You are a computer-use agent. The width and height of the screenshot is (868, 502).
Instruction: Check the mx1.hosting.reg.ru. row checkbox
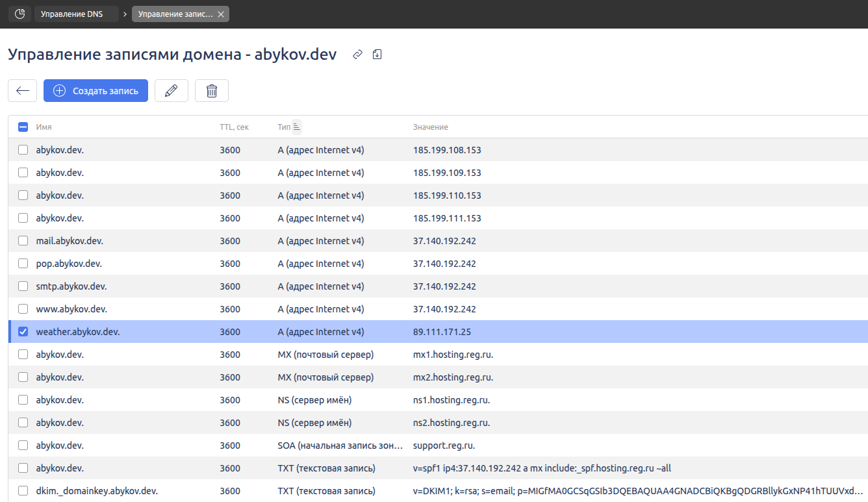point(23,355)
